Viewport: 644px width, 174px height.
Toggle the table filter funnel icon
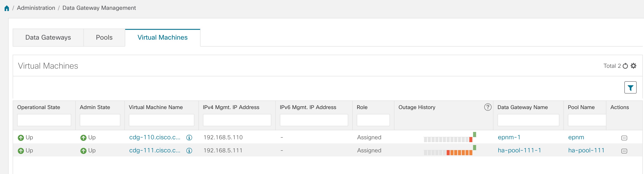[x=630, y=88]
